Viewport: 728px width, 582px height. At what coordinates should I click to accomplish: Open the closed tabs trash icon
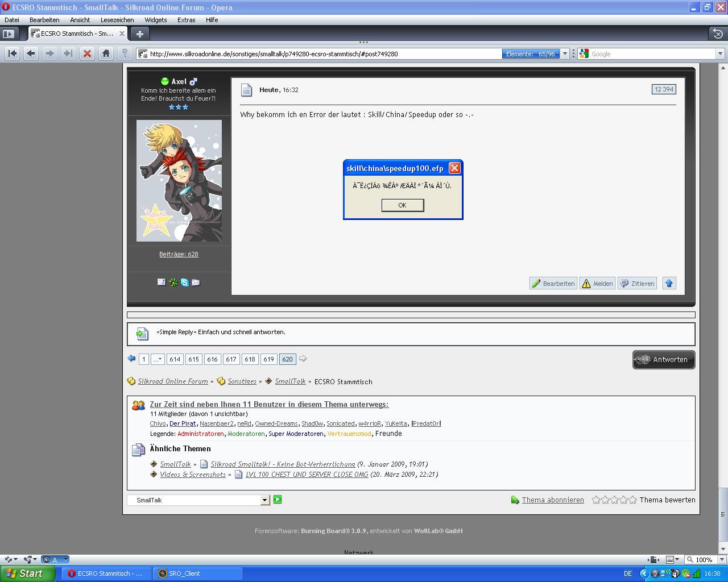coord(718,34)
